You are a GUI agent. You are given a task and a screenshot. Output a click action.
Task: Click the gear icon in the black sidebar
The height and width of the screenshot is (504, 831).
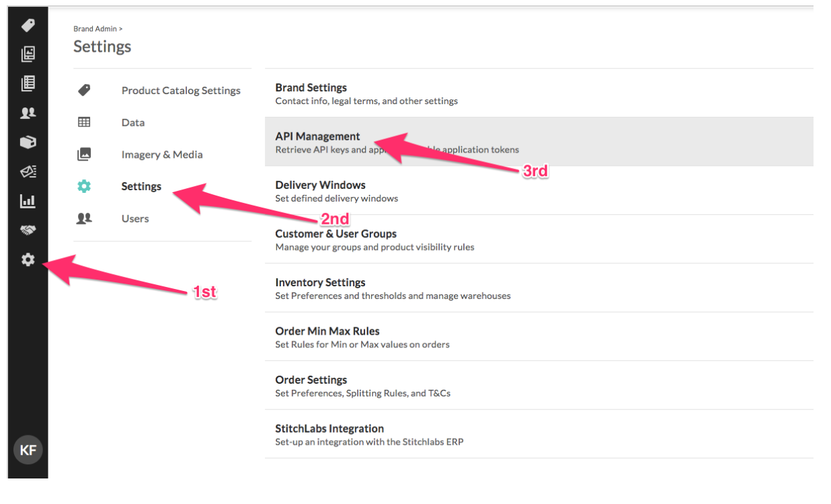(x=28, y=259)
